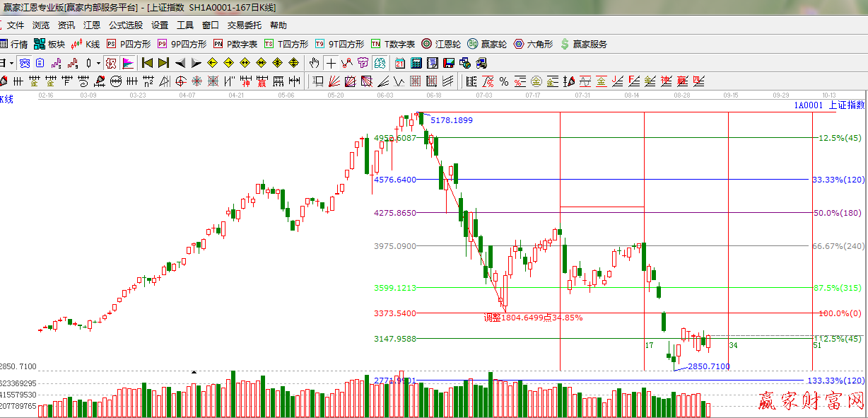
Task: Open the 设置 menu
Action: coord(160,25)
